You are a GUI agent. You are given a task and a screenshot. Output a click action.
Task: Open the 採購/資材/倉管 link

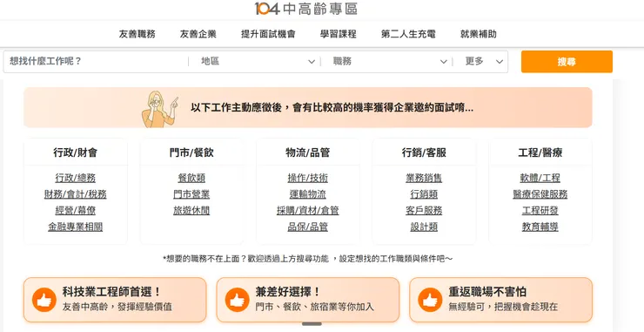(x=307, y=210)
